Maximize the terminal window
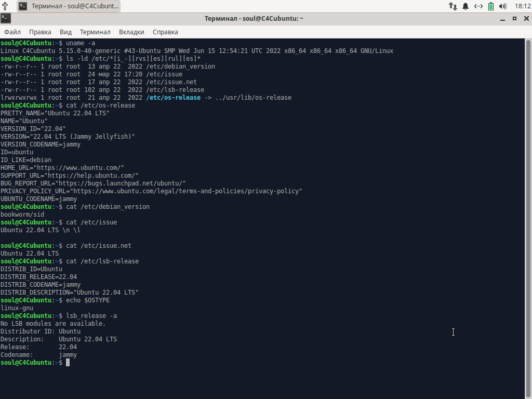The height and width of the screenshot is (399, 532). 514,19
